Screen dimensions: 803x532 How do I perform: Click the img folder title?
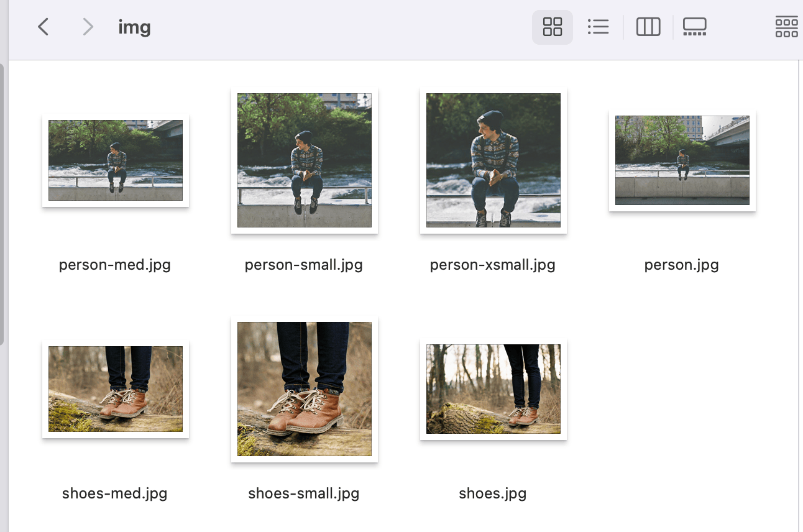tap(134, 27)
